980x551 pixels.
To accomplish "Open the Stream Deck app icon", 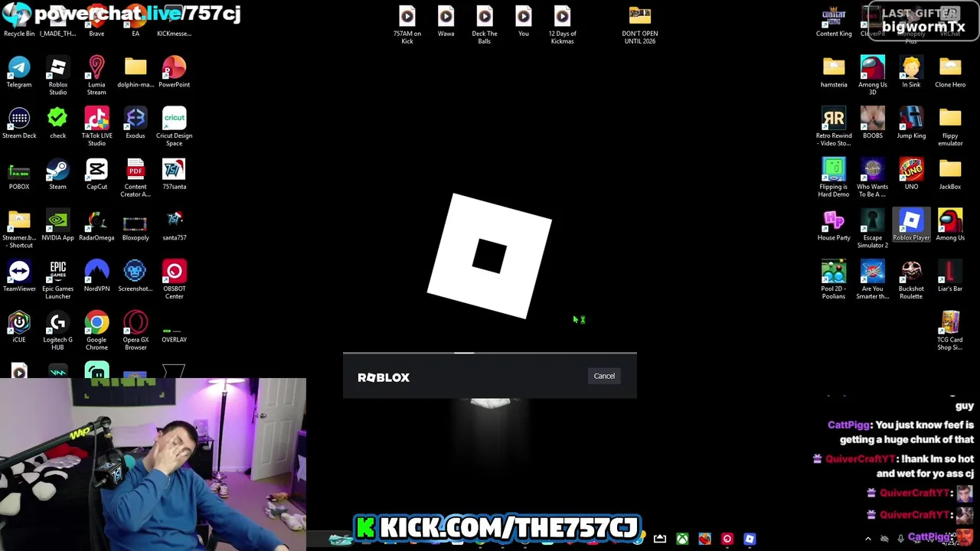I will pyautogui.click(x=19, y=122).
